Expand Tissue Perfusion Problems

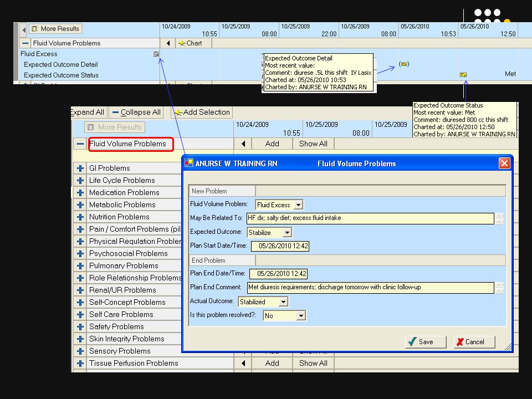pyautogui.click(x=80, y=364)
